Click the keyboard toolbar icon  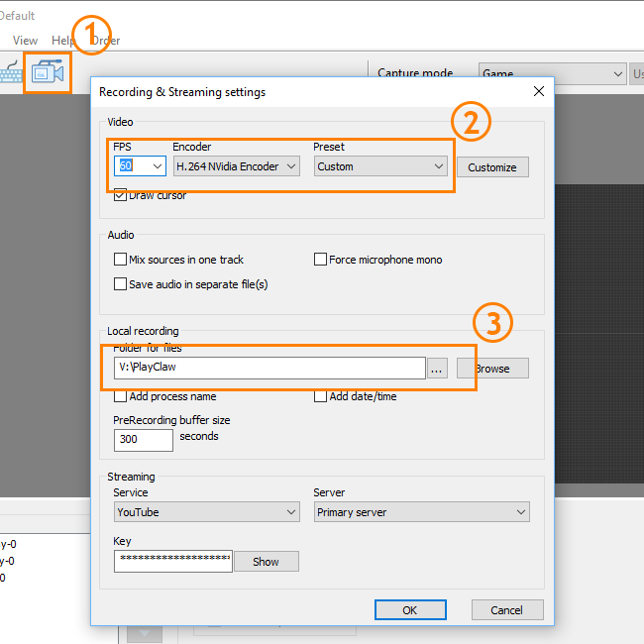(11, 72)
